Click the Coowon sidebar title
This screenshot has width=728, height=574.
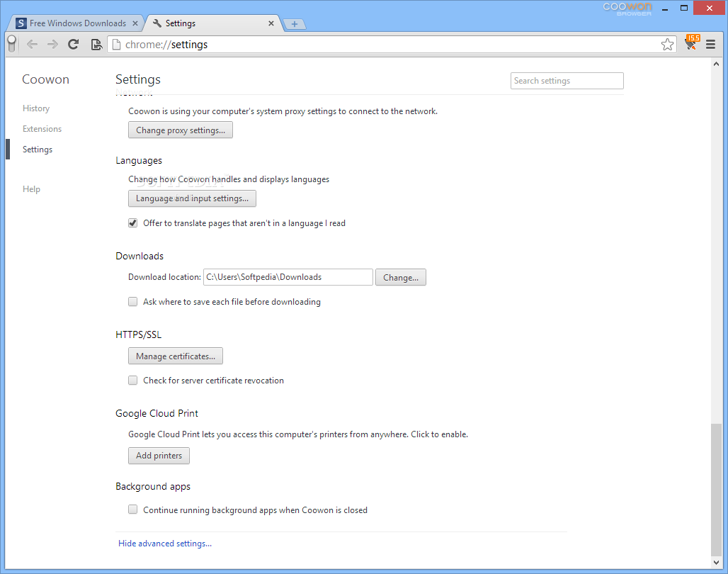click(x=45, y=79)
